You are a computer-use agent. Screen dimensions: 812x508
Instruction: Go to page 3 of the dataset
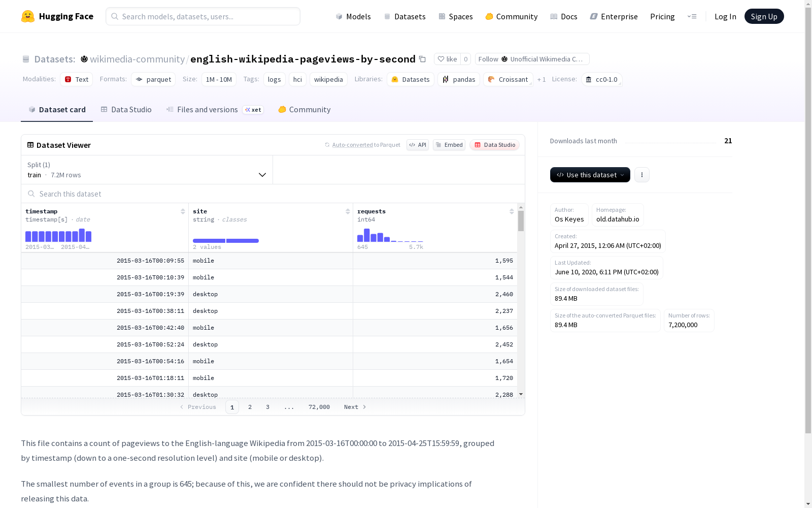click(x=267, y=407)
